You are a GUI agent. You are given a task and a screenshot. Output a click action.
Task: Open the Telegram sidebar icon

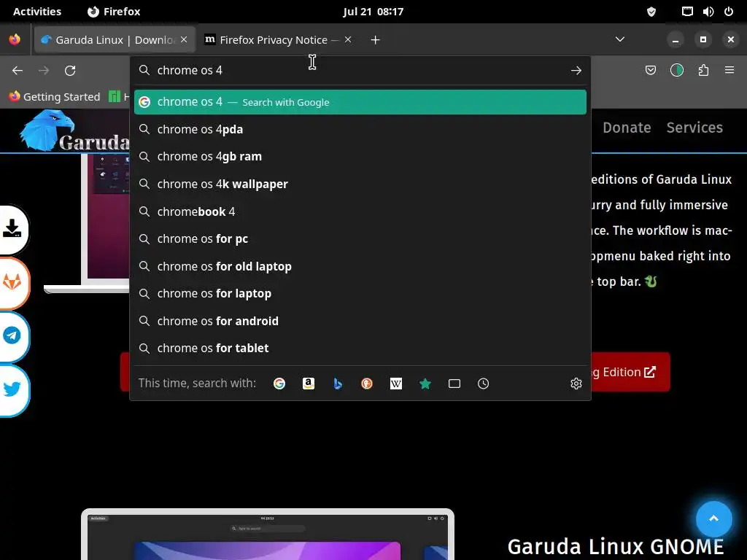pyautogui.click(x=12, y=335)
